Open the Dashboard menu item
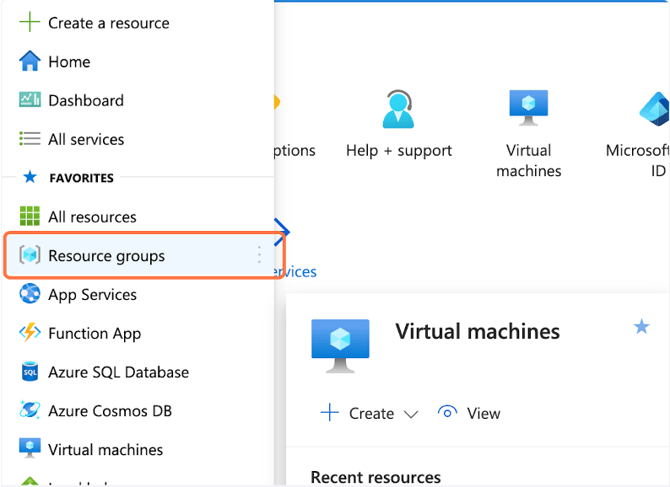670x487 pixels. [x=85, y=100]
